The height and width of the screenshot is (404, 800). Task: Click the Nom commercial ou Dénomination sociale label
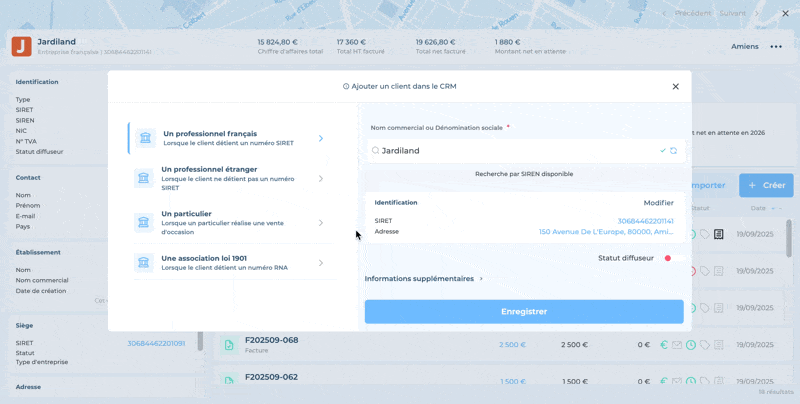coord(437,128)
